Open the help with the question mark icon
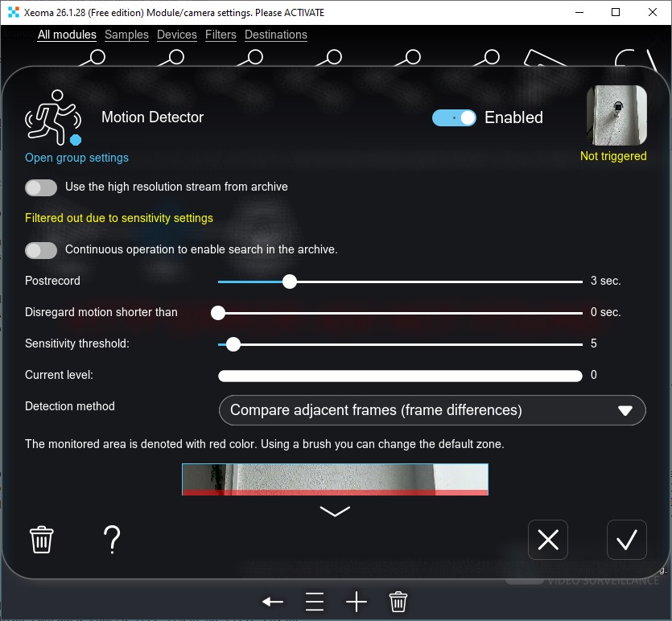 [111, 539]
